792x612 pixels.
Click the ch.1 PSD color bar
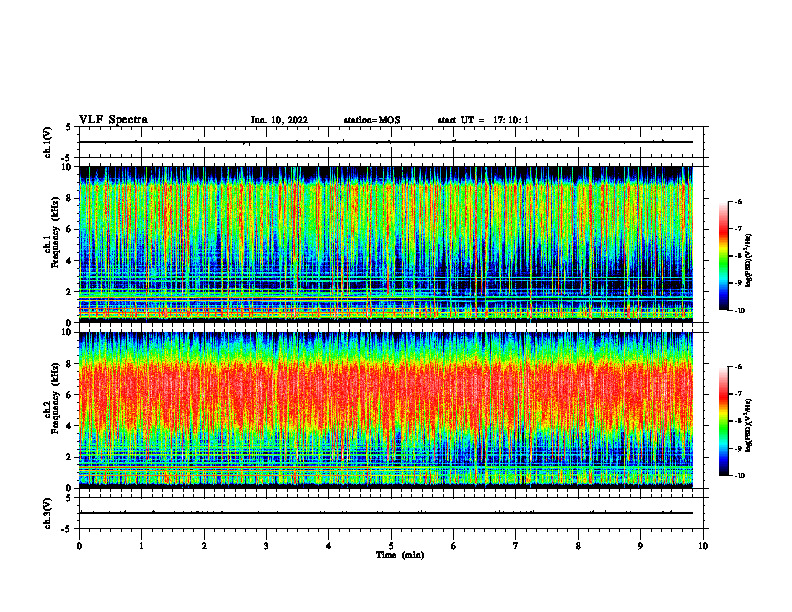click(x=723, y=256)
